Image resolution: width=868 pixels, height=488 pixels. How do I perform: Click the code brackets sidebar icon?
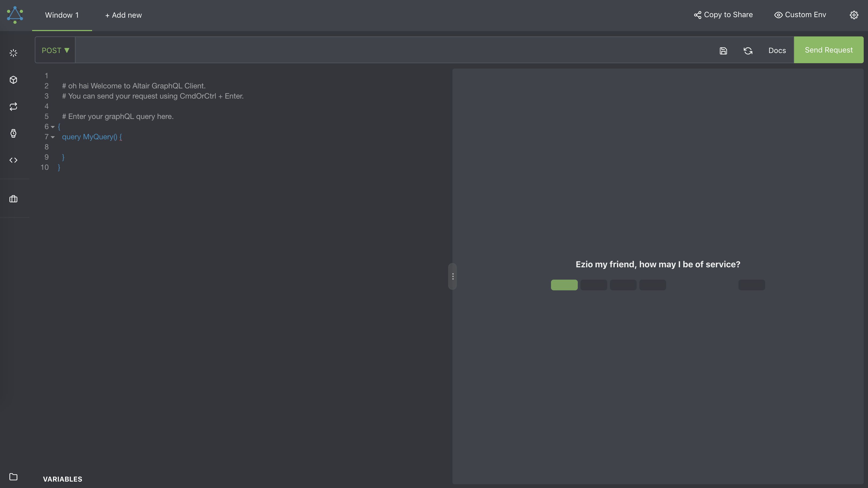[x=13, y=160]
